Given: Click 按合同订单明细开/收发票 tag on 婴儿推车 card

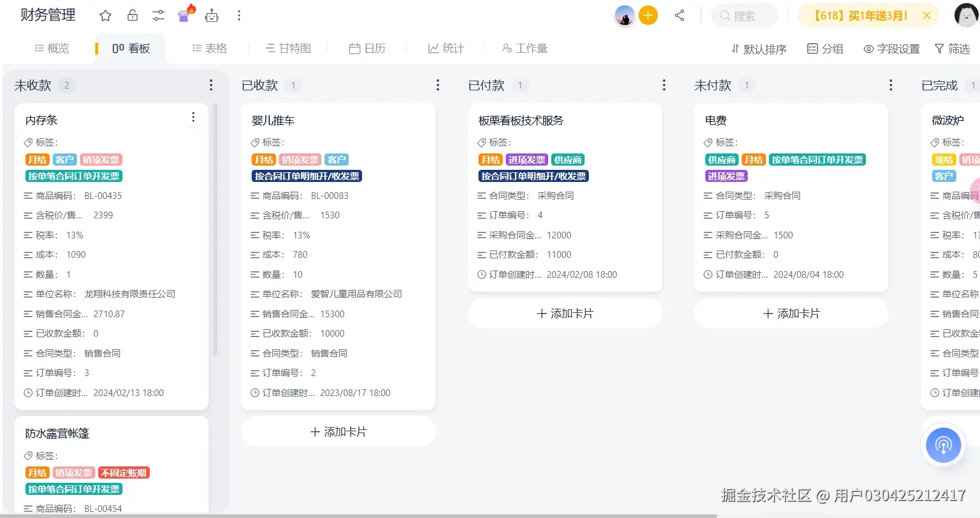Looking at the screenshot, I should (x=307, y=176).
